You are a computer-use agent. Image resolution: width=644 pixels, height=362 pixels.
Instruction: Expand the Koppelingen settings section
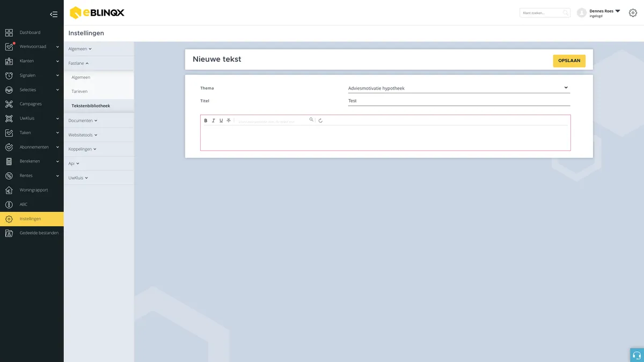[x=83, y=149]
